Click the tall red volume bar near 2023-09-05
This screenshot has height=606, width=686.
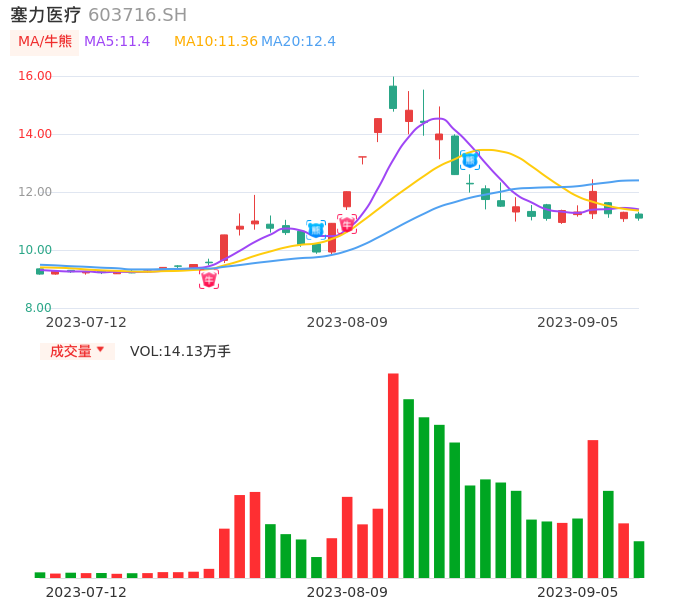click(593, 509)
